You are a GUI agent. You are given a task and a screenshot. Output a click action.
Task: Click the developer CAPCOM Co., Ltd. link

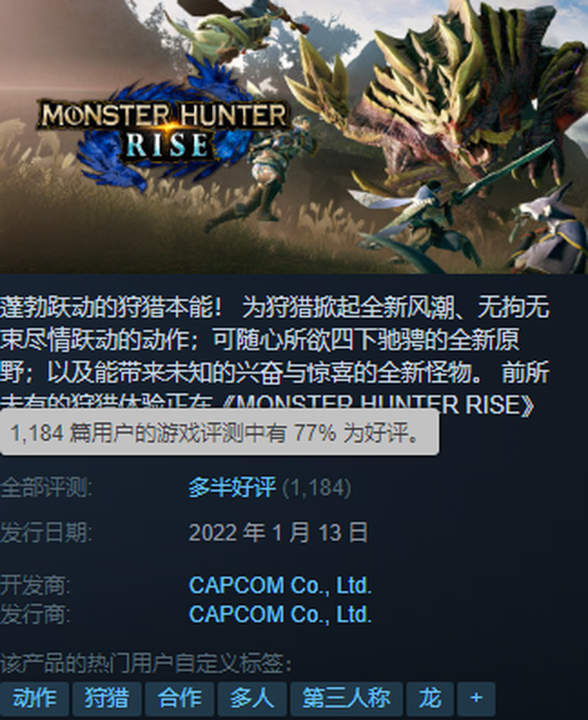point(280,586)
